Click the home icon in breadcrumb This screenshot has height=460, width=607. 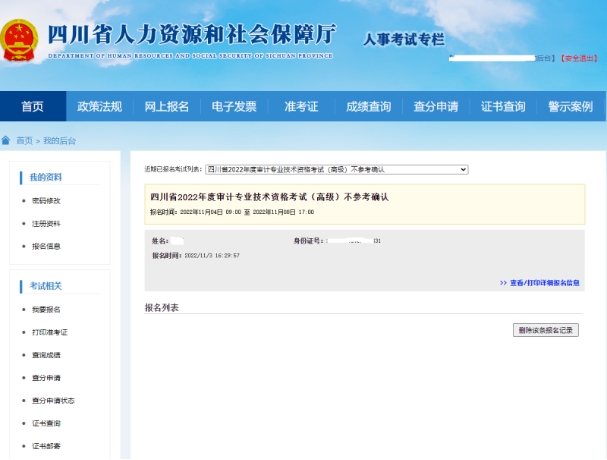[7, 141]
